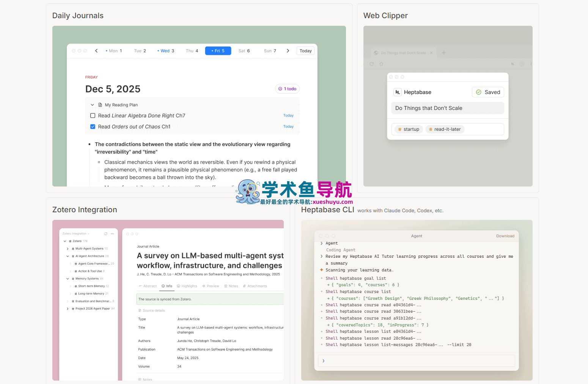
Task: Open the Attachments tab of the journal article
Action: 255,286
